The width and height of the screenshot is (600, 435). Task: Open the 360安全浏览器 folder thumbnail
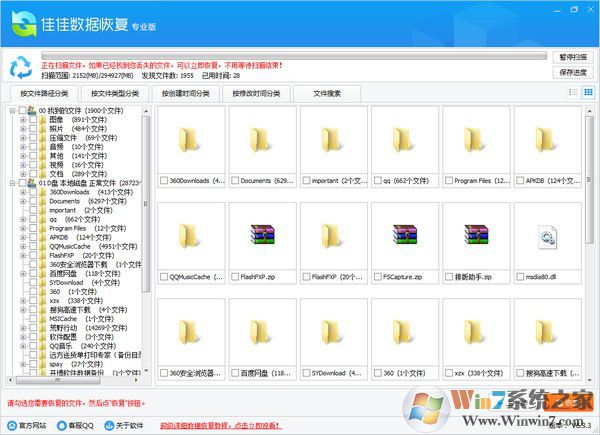(190, 332)
